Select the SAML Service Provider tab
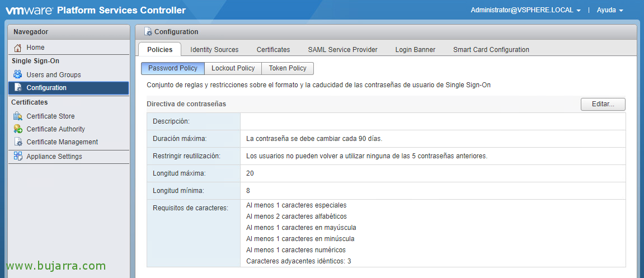 click(342, 50)
